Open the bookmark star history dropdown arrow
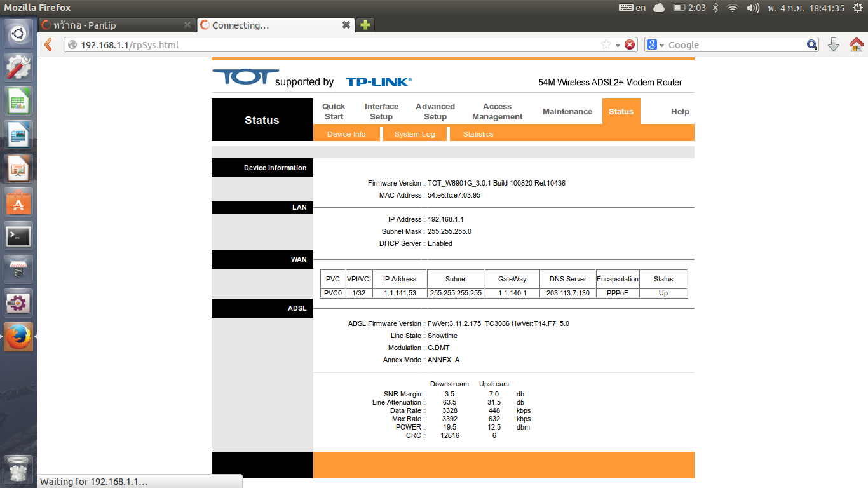 617,44
